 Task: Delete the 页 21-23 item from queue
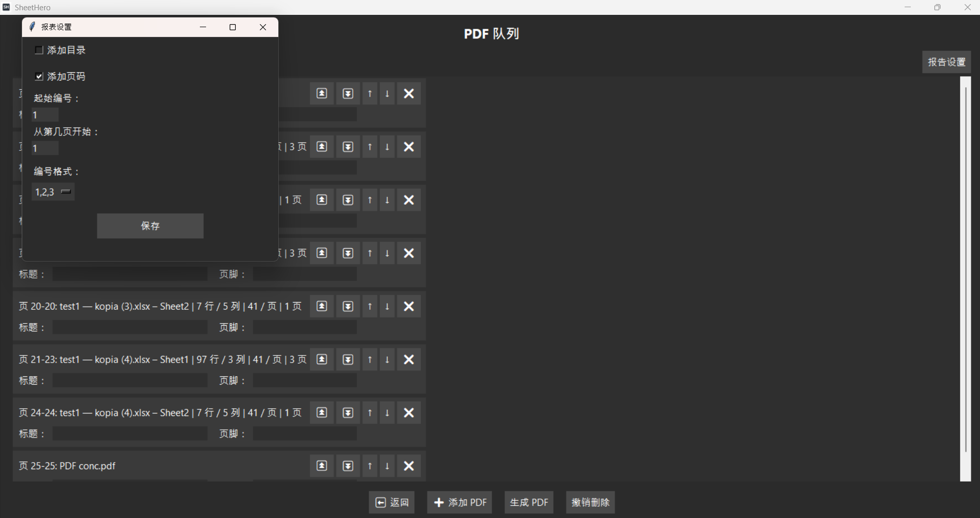[409, 360]
